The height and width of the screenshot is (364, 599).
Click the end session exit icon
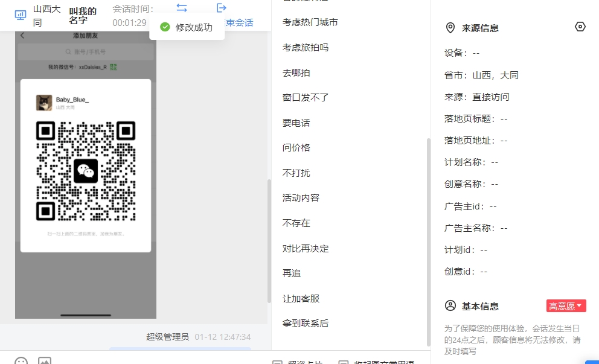tap(221, 8)
